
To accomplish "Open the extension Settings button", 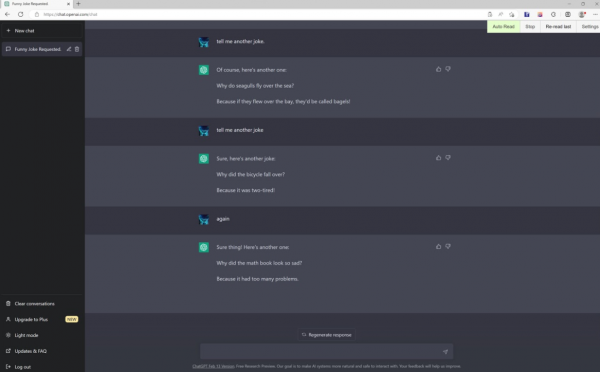I will coord(589,26).
